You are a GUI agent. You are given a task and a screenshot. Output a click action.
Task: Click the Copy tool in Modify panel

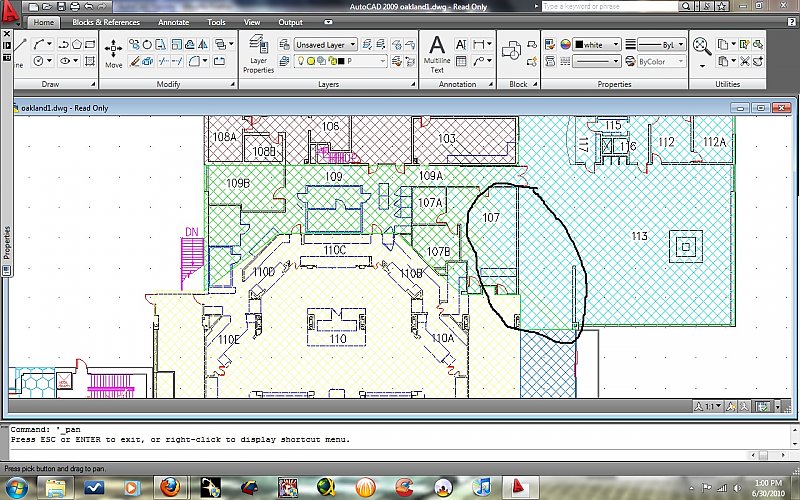point(135,44)
